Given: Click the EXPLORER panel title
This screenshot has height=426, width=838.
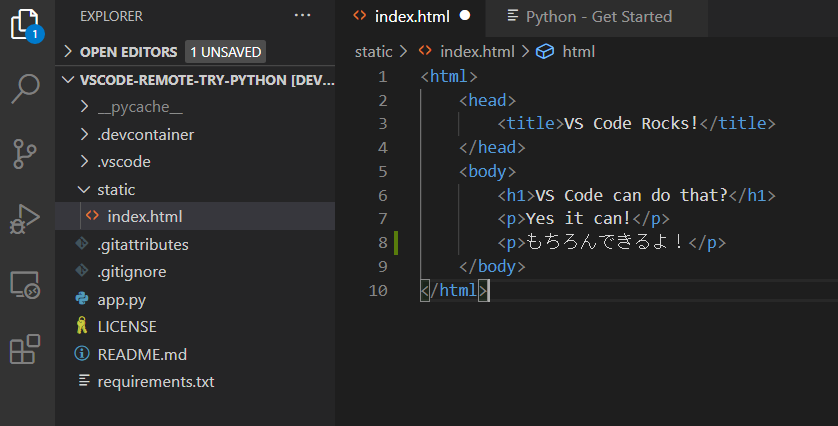Looking at the screenshot, I should [111, 17].
